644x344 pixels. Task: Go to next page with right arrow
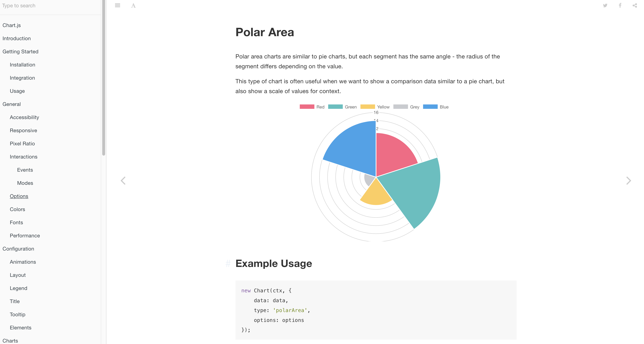click(x=628, y=181)
